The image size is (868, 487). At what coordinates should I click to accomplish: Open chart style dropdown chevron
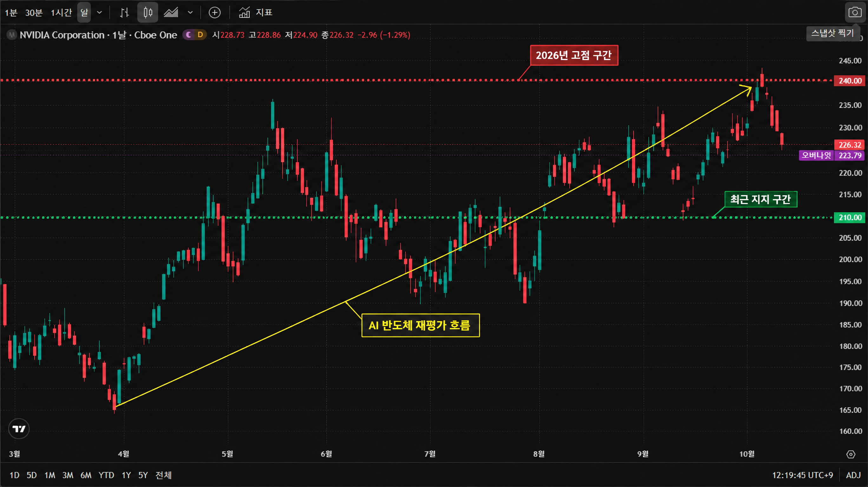coord(190,13)
